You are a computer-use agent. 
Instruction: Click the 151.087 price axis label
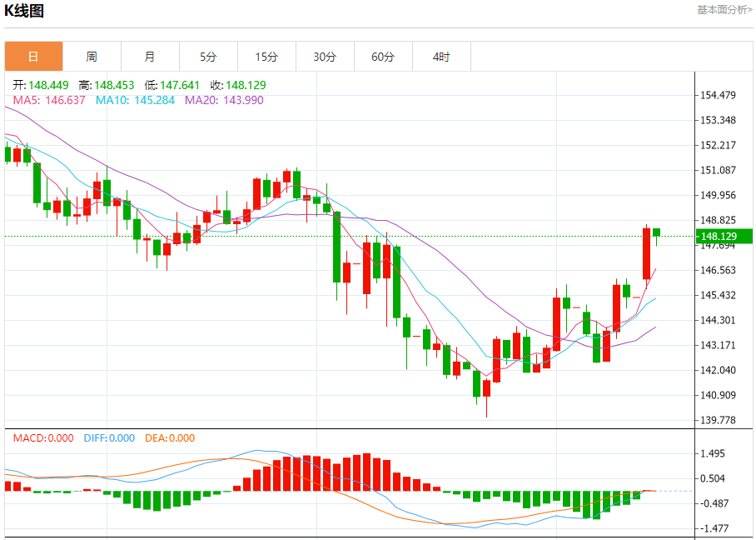pyautogui.click(x=719, y=170)
